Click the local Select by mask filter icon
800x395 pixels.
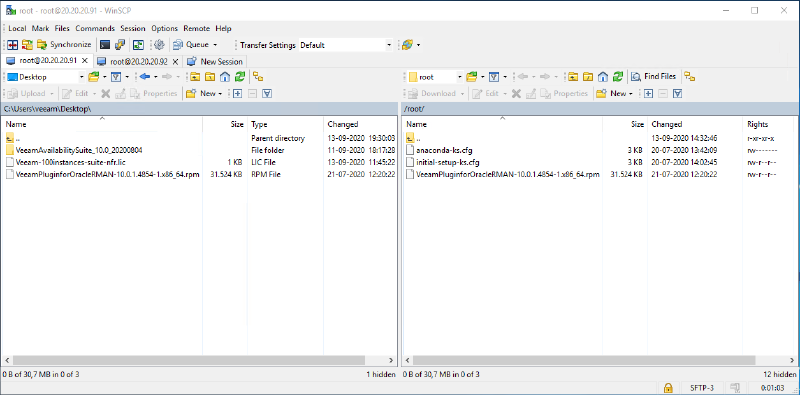[267, 93]
